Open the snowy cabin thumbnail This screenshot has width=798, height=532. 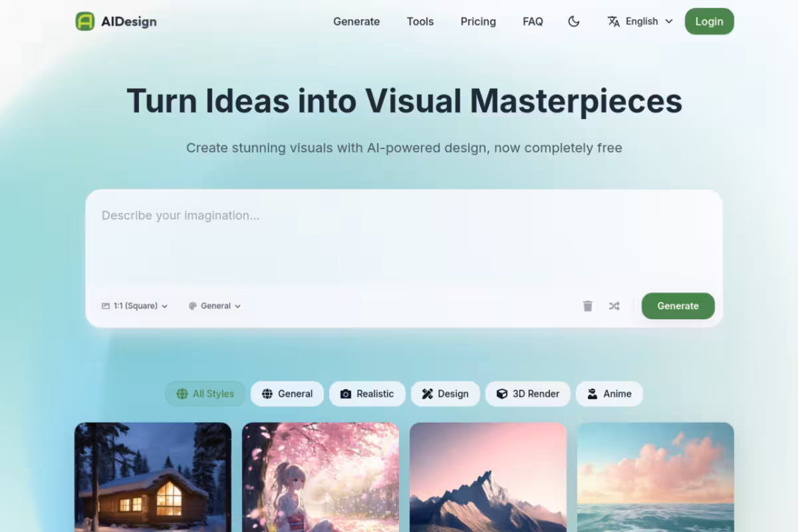153,477
